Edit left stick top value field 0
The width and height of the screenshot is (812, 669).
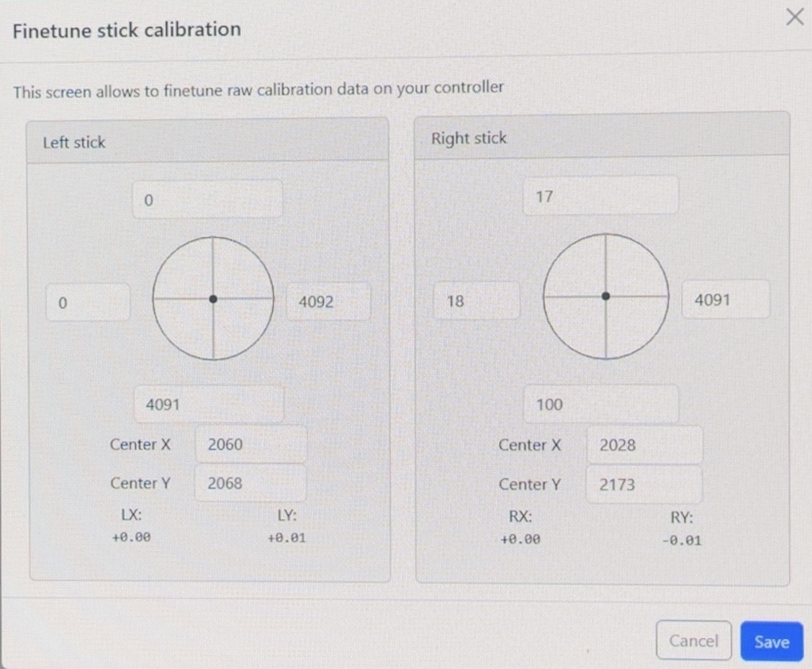pyautogui.click(x=207, y=199)
